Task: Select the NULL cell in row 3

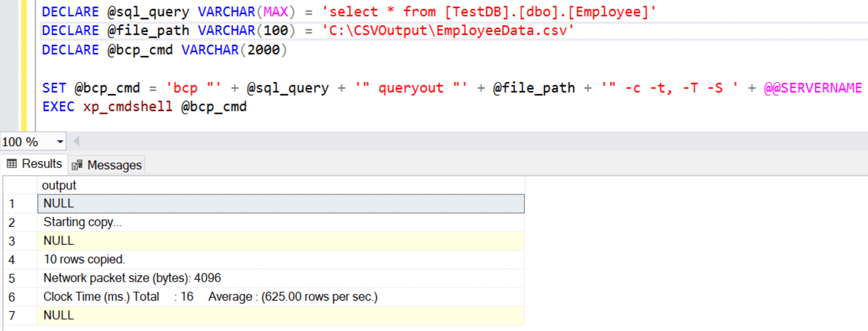Action: (x=281, y=241)
